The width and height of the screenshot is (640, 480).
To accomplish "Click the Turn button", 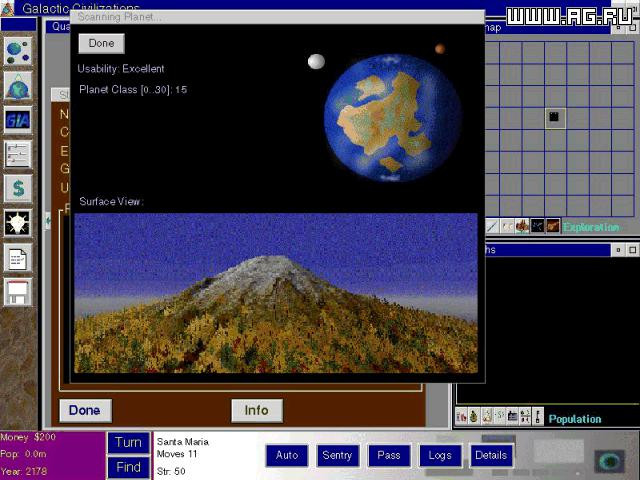I will 128,442.
